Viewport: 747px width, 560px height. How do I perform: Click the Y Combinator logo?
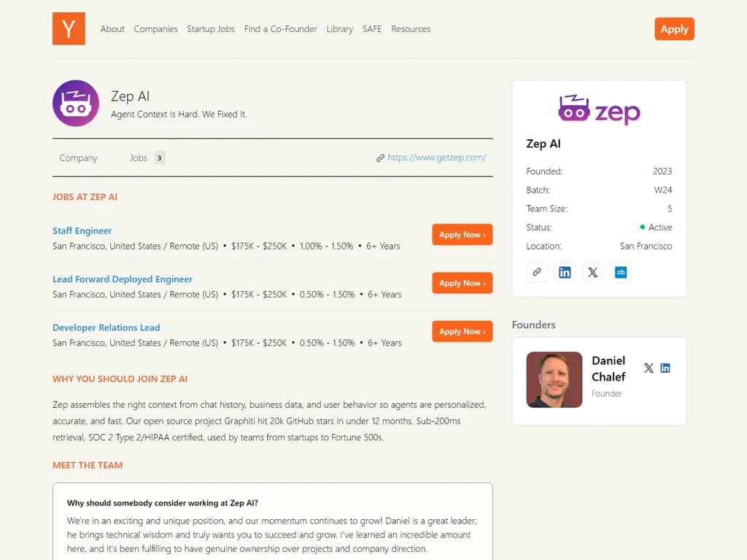[69, 29]
